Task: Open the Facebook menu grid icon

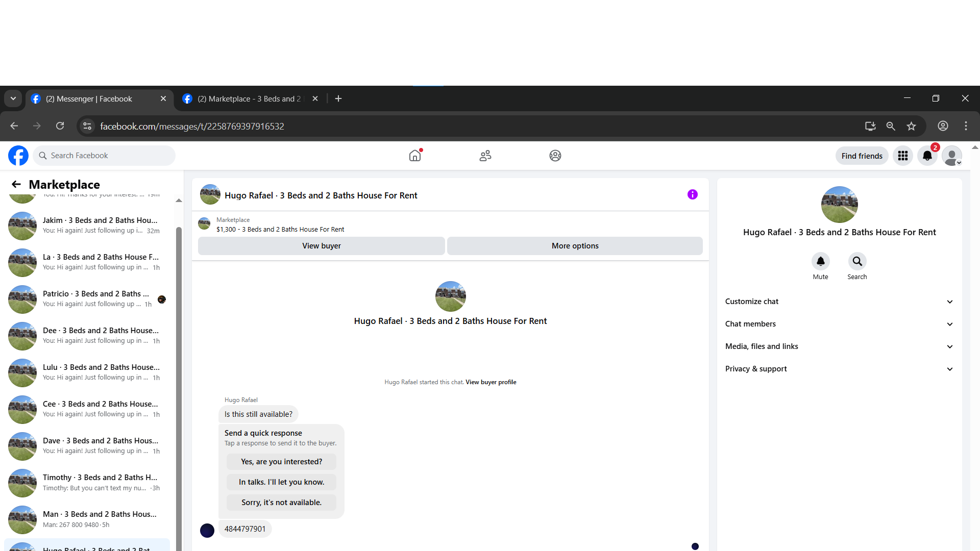Action: (903, 156)
